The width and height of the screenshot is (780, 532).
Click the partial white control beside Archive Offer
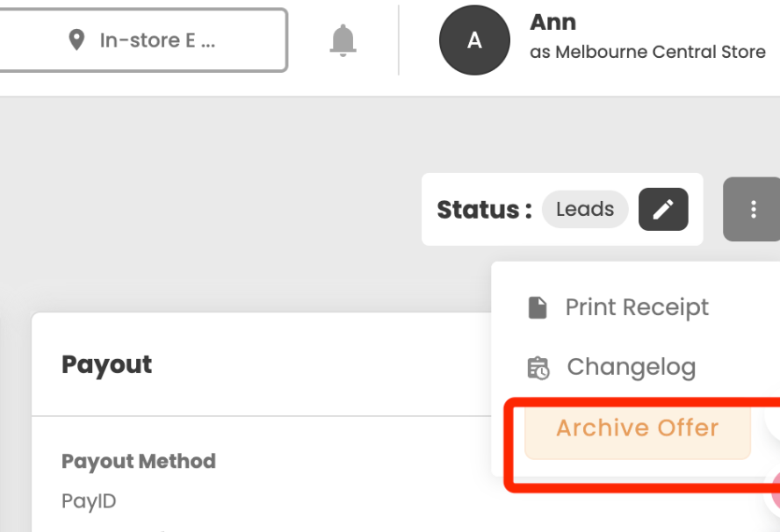click(773, 421)
